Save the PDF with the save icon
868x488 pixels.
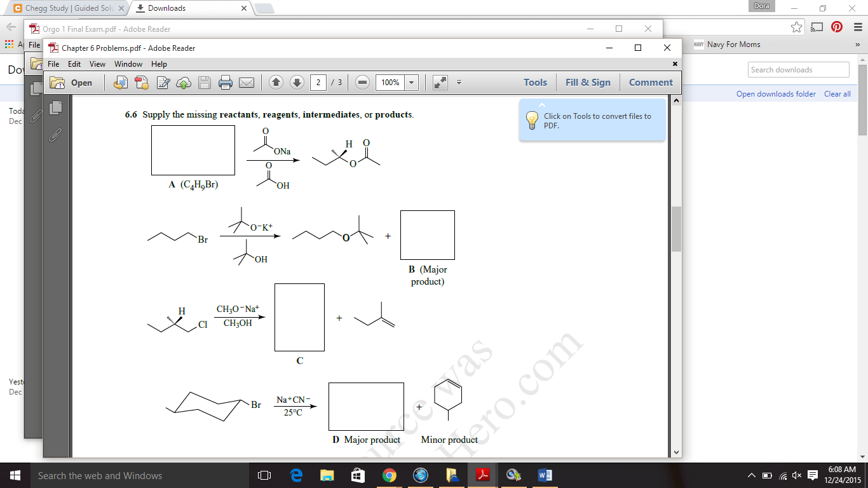pyautogui.click(x=205, y=82)
